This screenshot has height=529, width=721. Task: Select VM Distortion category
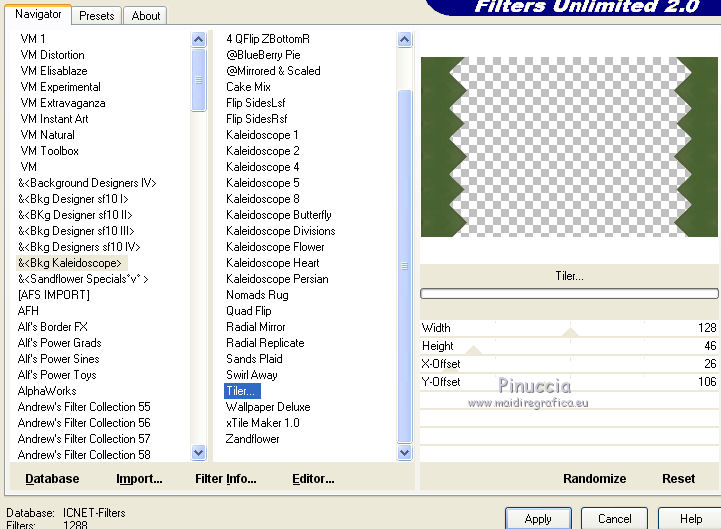click(52, 55)
